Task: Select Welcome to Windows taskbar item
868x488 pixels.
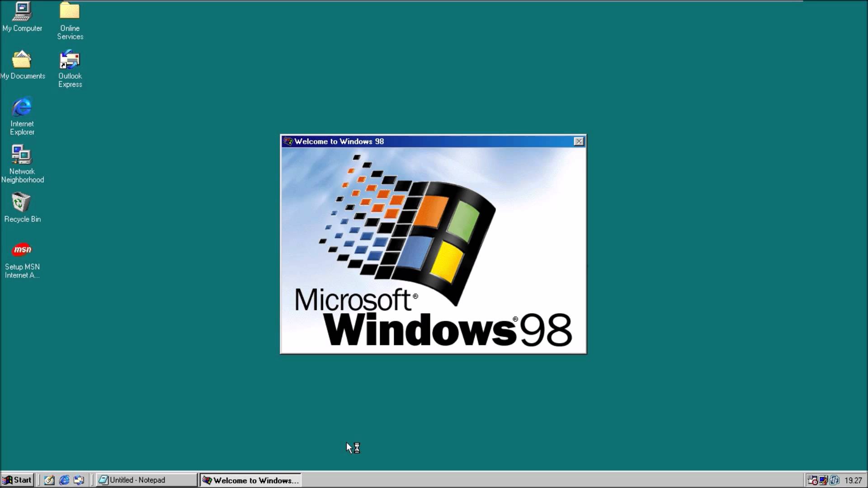Action: point(251,480)
